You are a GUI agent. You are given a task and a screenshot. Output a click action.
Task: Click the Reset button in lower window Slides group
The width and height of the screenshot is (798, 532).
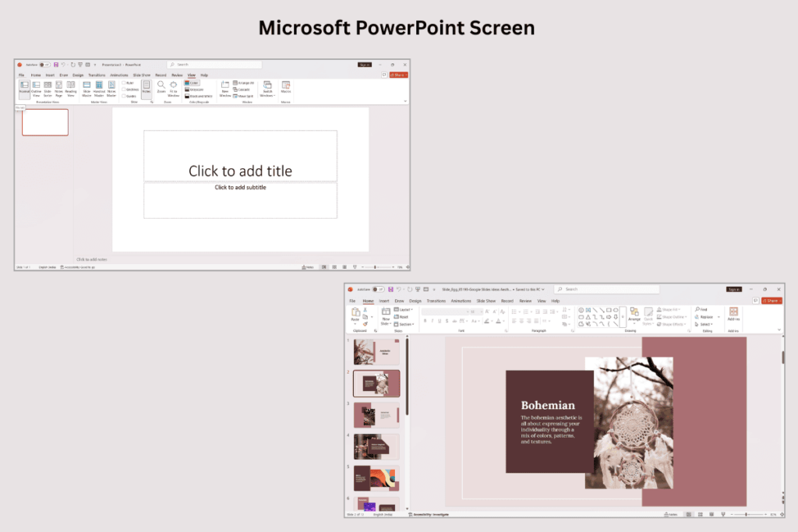pyautogui.click(x=401, y=317)
